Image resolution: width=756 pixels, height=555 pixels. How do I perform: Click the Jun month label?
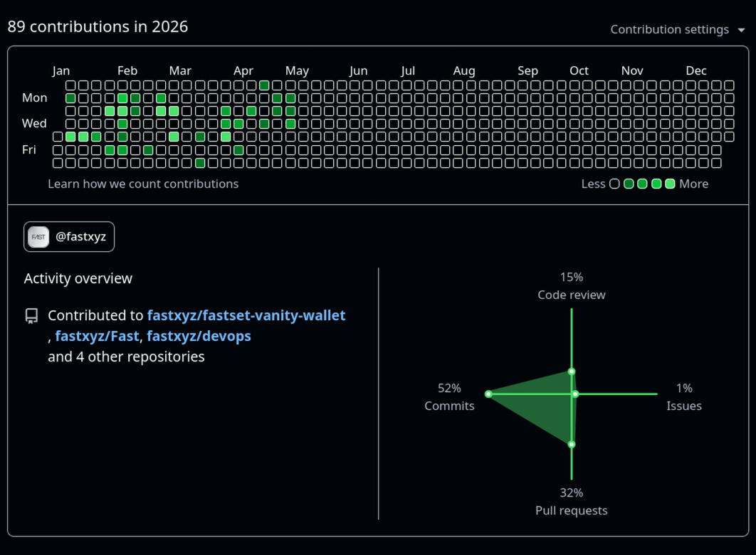[x=358, y=71]
